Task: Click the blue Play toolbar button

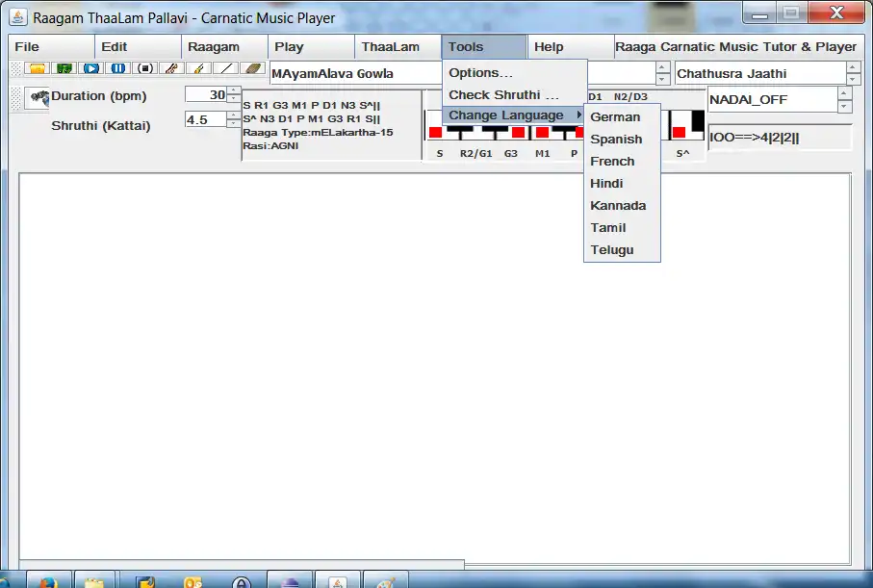Action: pos(91,68)
